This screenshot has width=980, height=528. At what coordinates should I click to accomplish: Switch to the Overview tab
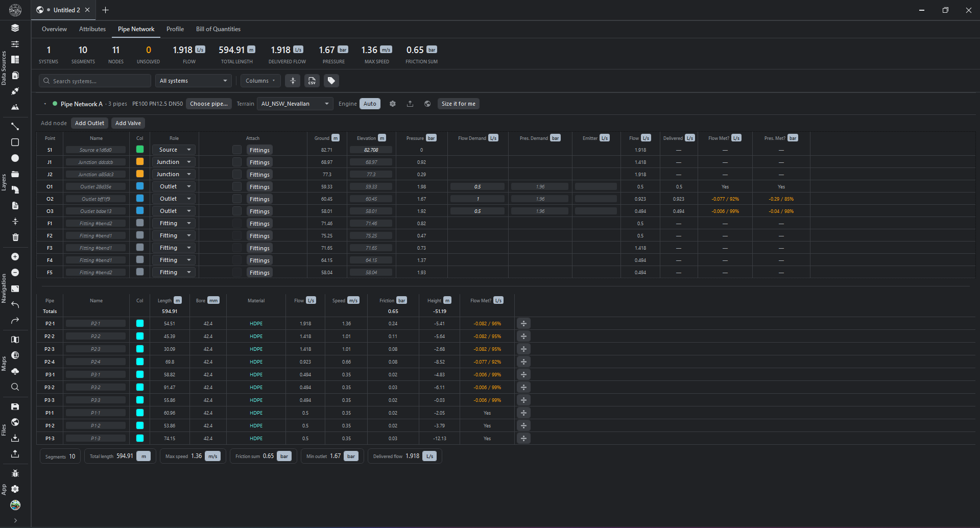[54, 29]
